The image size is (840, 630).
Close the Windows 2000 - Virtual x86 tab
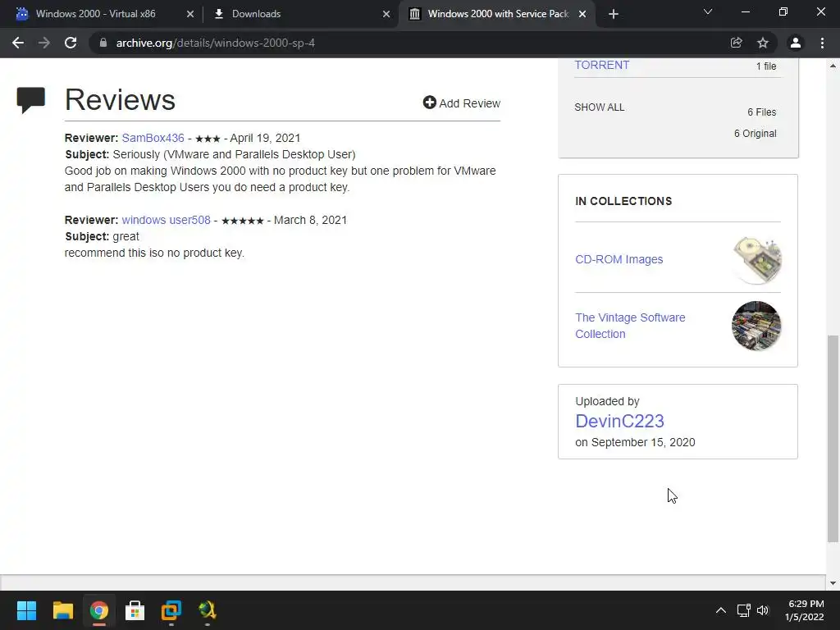pos(190,14)
